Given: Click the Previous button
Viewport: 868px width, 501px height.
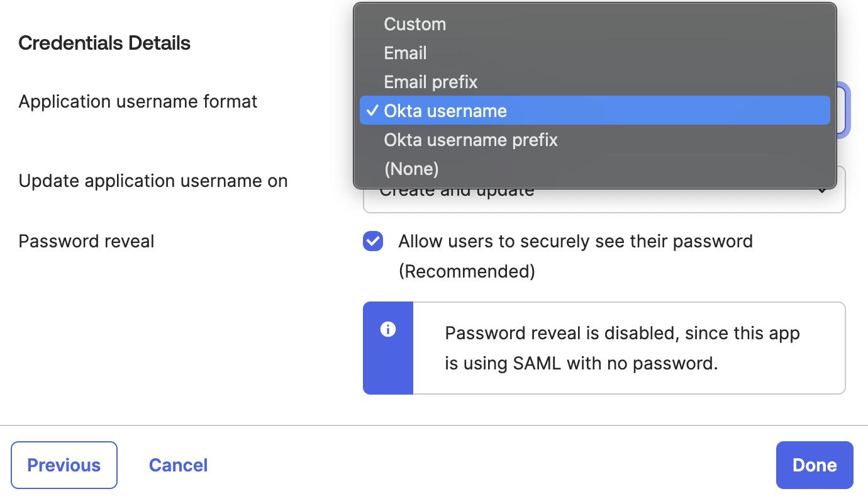Looking at the screenshot, I should click(64, 465).
